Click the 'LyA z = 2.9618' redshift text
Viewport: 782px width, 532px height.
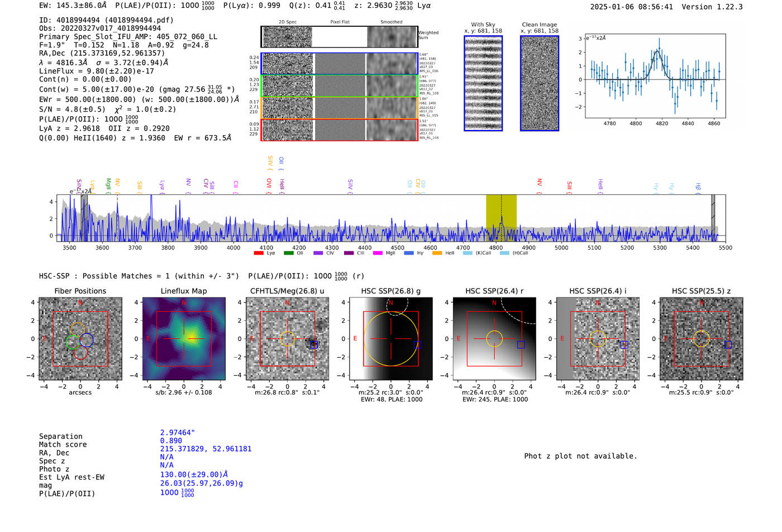click(x=69, y=128)
